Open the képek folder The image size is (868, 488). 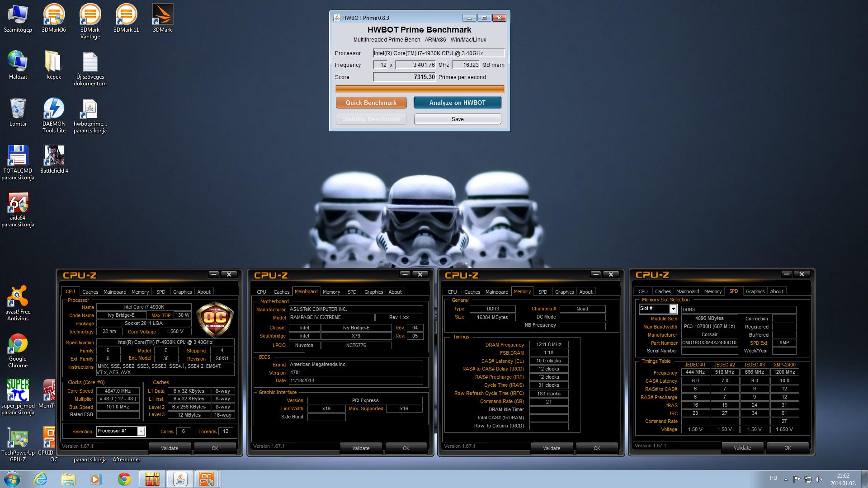(54, 65)
